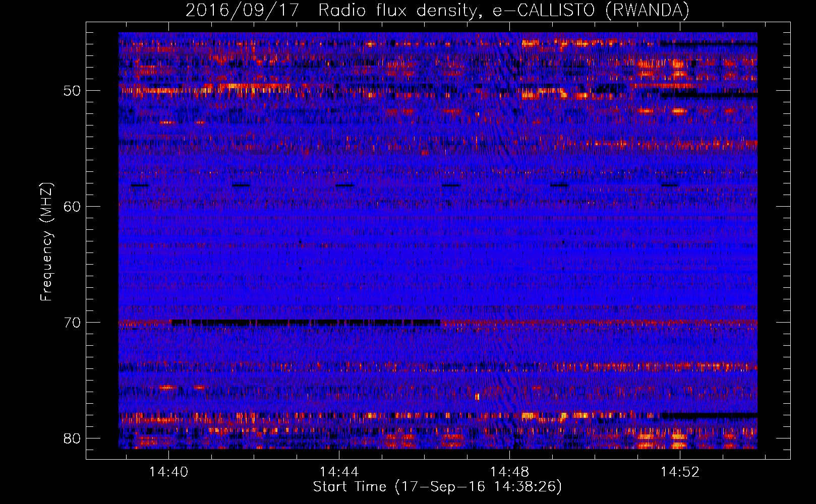Click the 70 frequency tick label
The width and height of the screenshot is (816, 504).
(73, 322)
